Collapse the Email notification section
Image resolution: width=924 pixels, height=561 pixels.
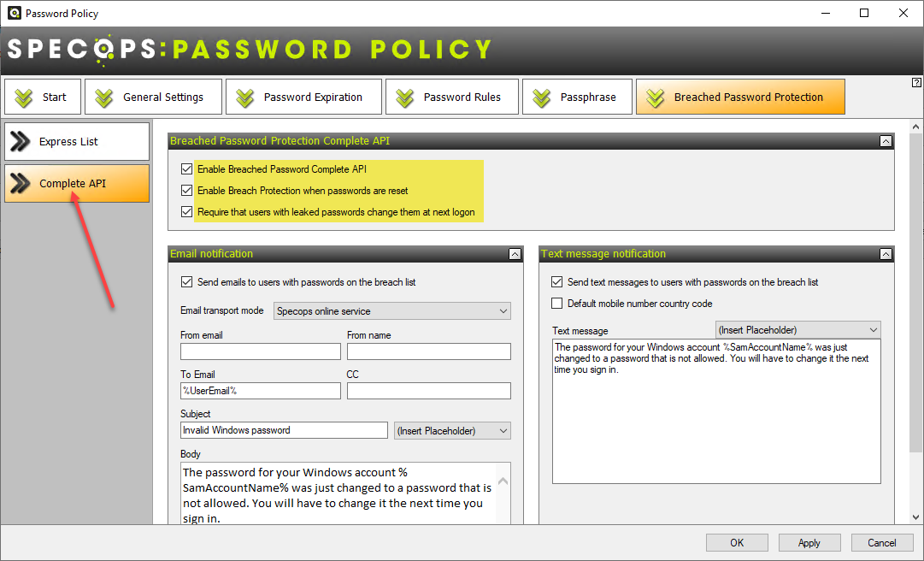(515, 254)
